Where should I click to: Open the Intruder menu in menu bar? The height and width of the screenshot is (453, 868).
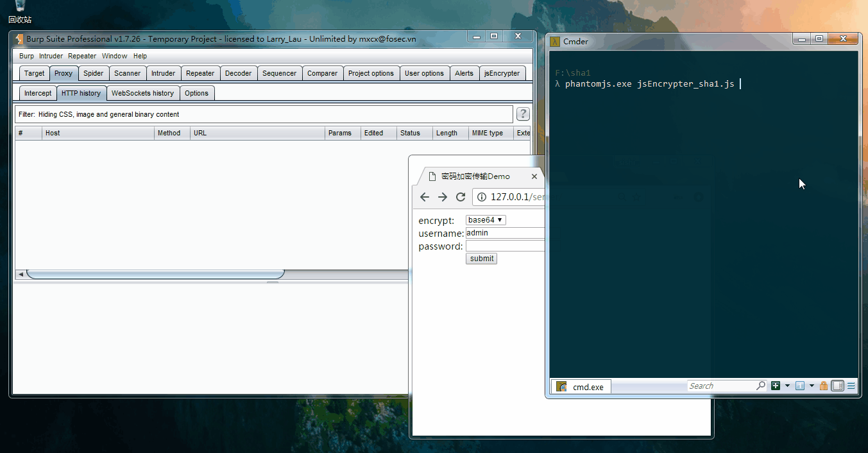pos(51,56)
